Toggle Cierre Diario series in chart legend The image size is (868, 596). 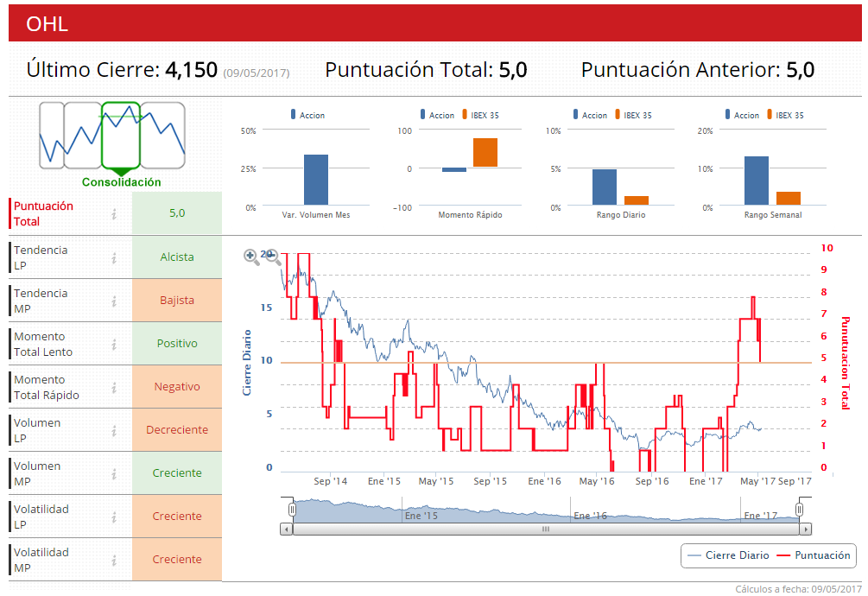pyautogui.click(x=728, y=555)
